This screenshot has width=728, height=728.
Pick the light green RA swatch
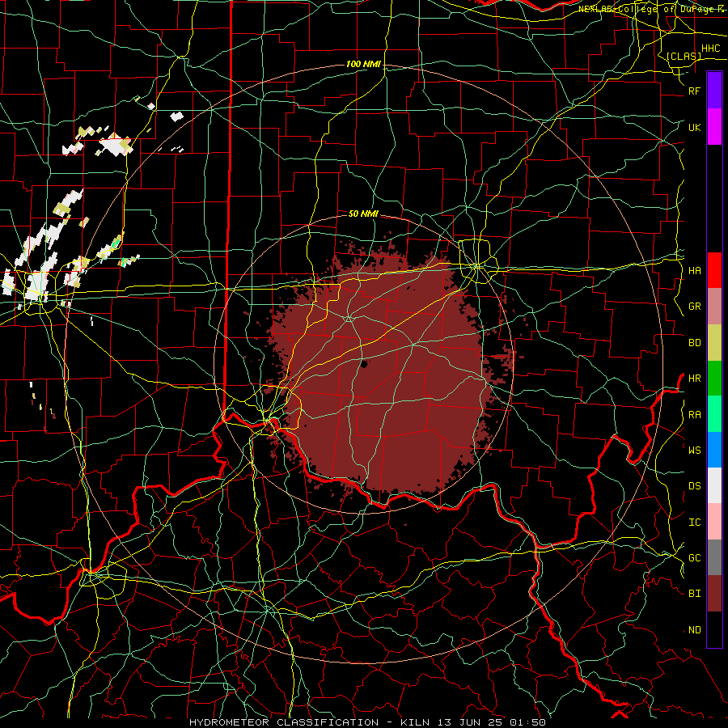(714, 414)
